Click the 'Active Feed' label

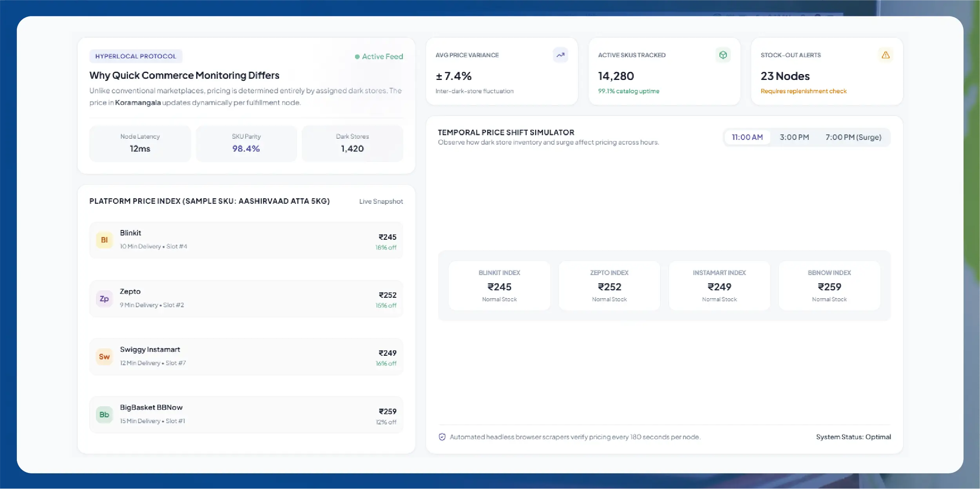pos(382,57)
